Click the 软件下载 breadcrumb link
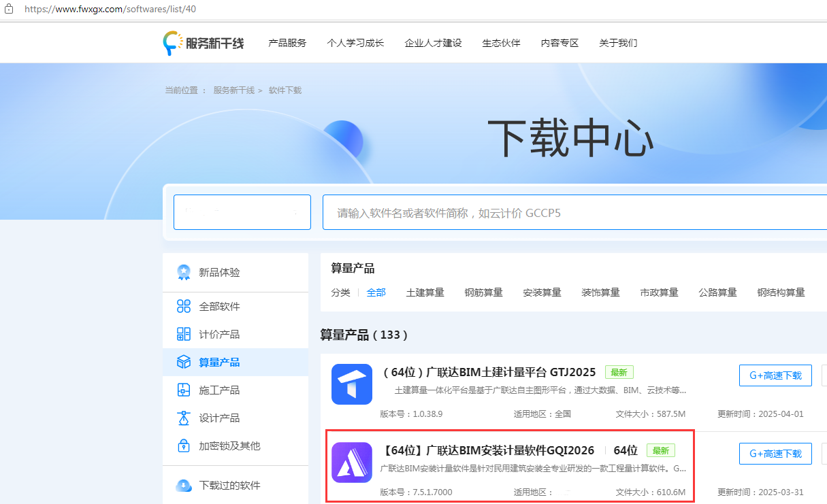 [x=285, y=90]
